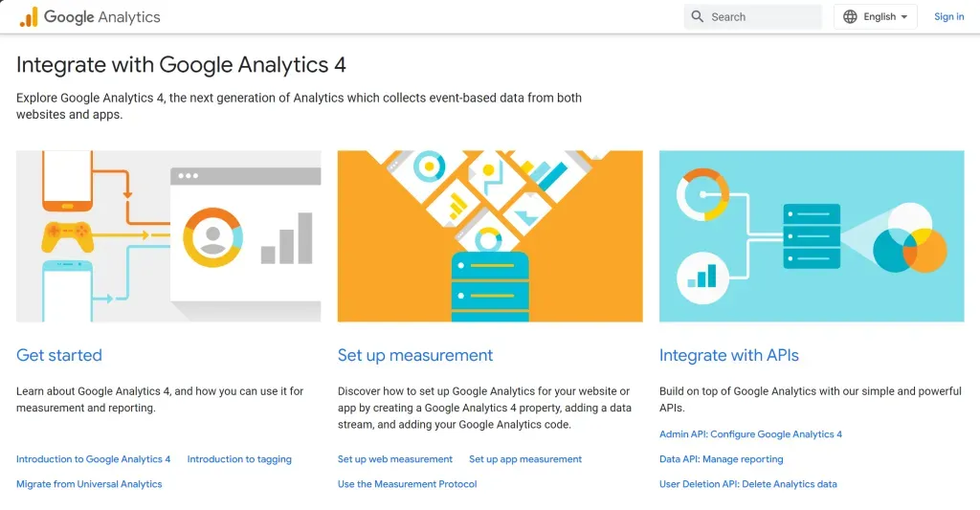Open the Integrate with APIs heading
This screenshot has height=510, width=980.
pos(728,355)
